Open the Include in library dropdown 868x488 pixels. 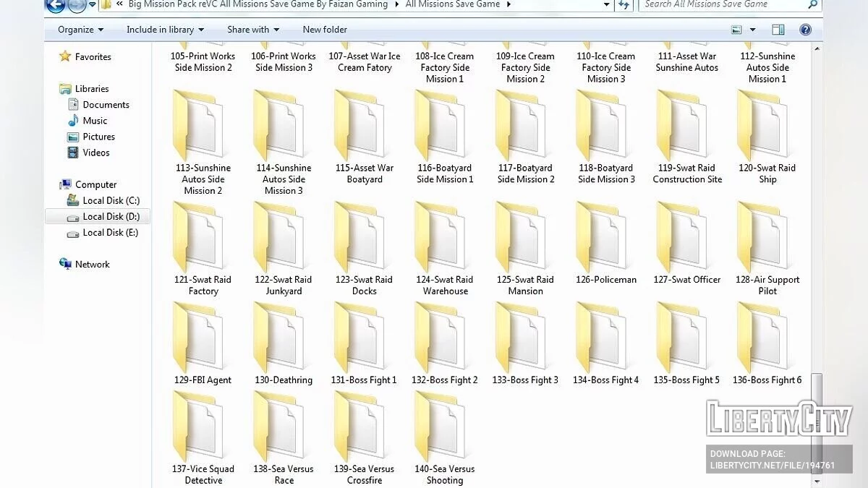(165, 30)
